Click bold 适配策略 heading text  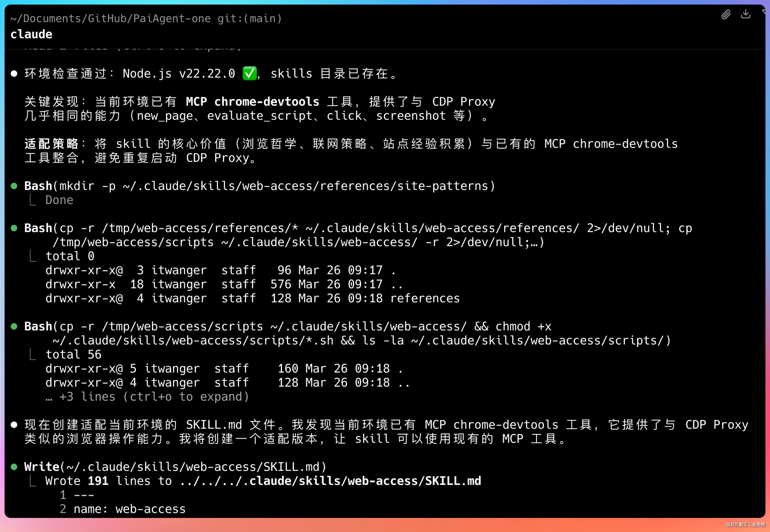click(51, 144)
